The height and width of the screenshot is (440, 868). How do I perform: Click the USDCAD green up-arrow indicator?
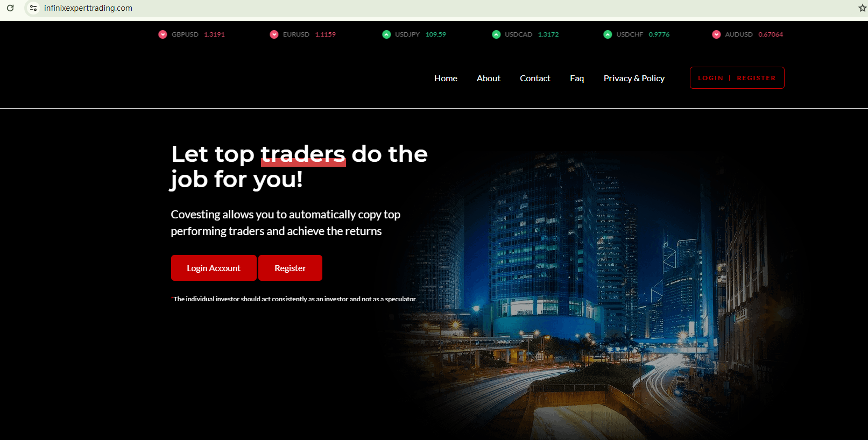click(496, 34)
